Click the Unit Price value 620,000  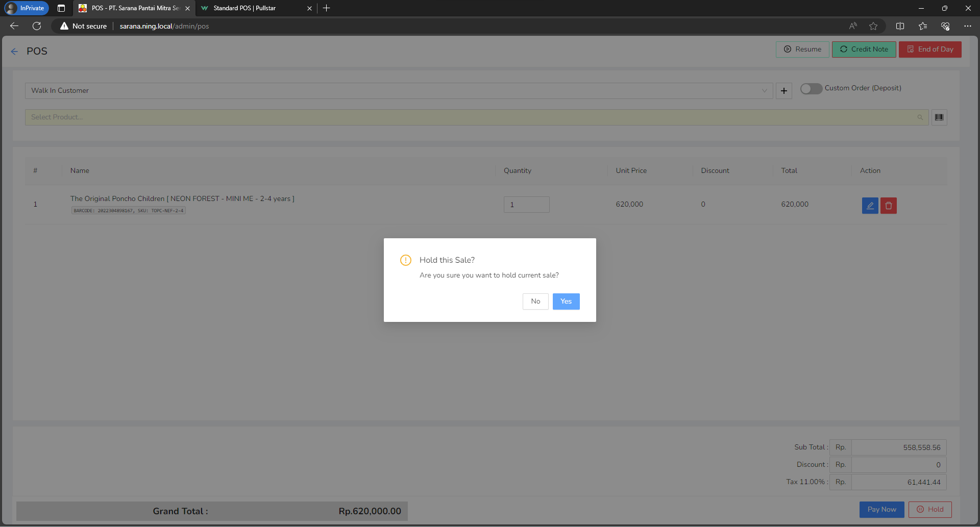click(629, 205)
